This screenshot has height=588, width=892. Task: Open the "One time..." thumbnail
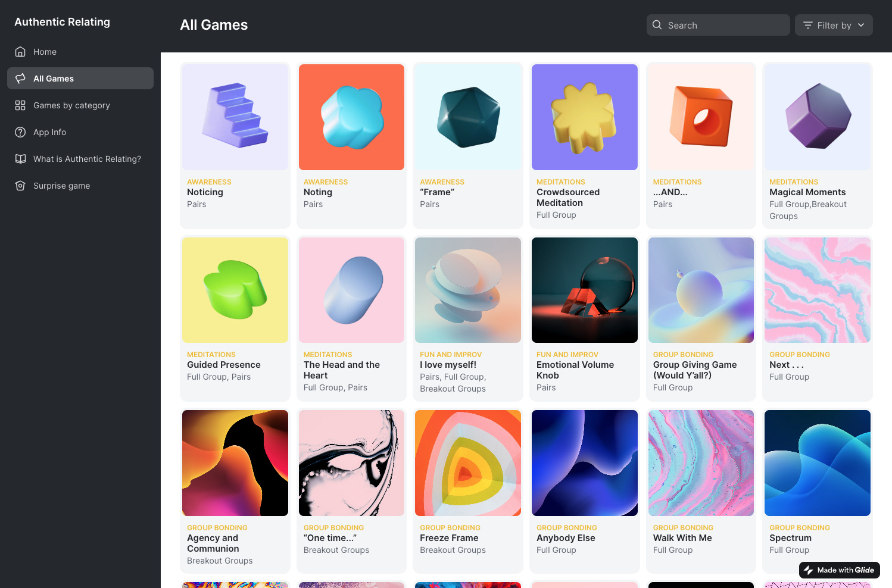point(351,463)
